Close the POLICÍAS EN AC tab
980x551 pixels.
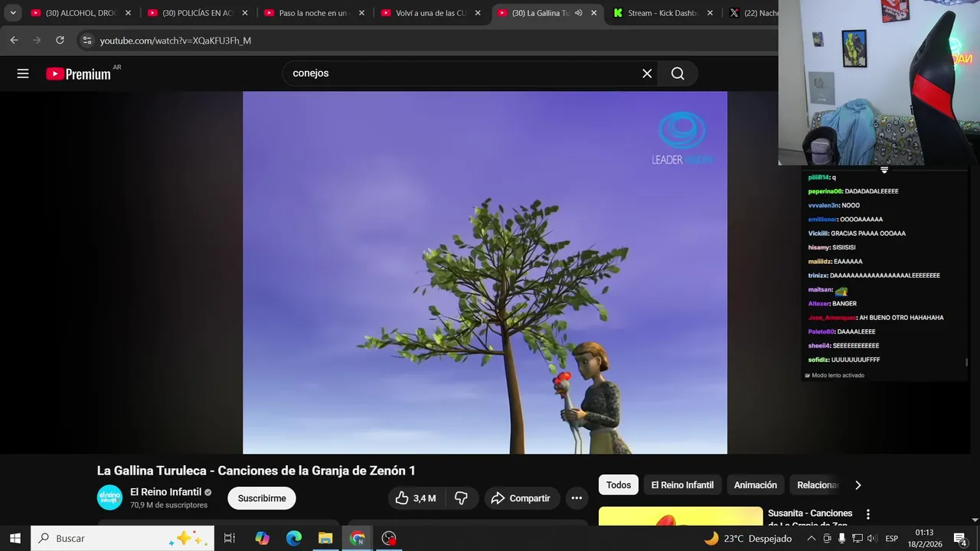(245, 13)
